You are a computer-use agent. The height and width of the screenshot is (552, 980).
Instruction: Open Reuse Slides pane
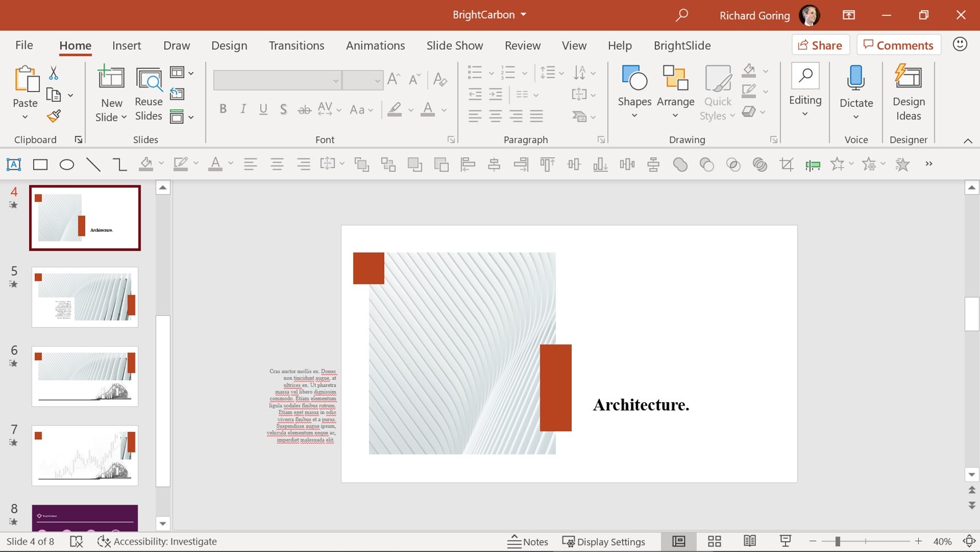click(149, 94)
